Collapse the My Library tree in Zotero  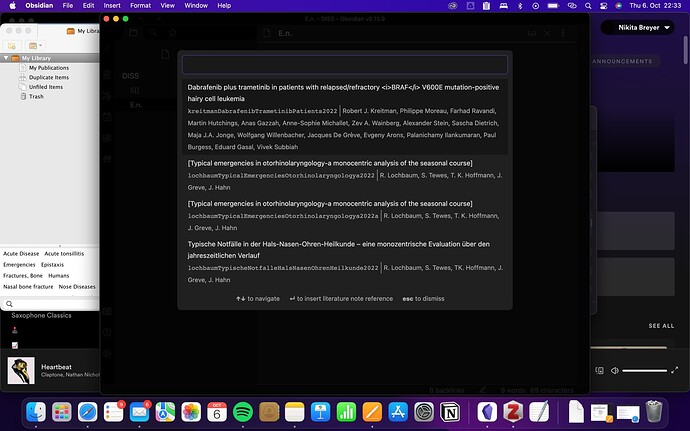click(x=6, y=58)
